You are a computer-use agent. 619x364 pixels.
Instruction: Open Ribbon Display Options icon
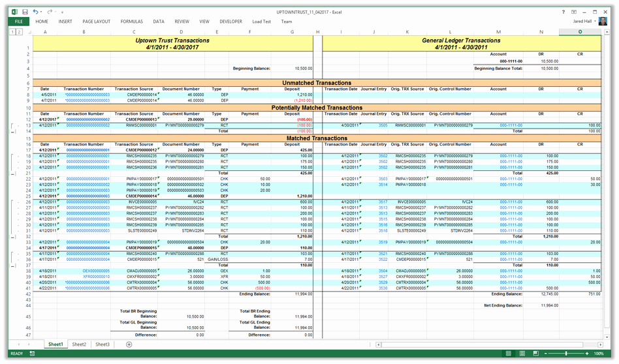[573, 12]
